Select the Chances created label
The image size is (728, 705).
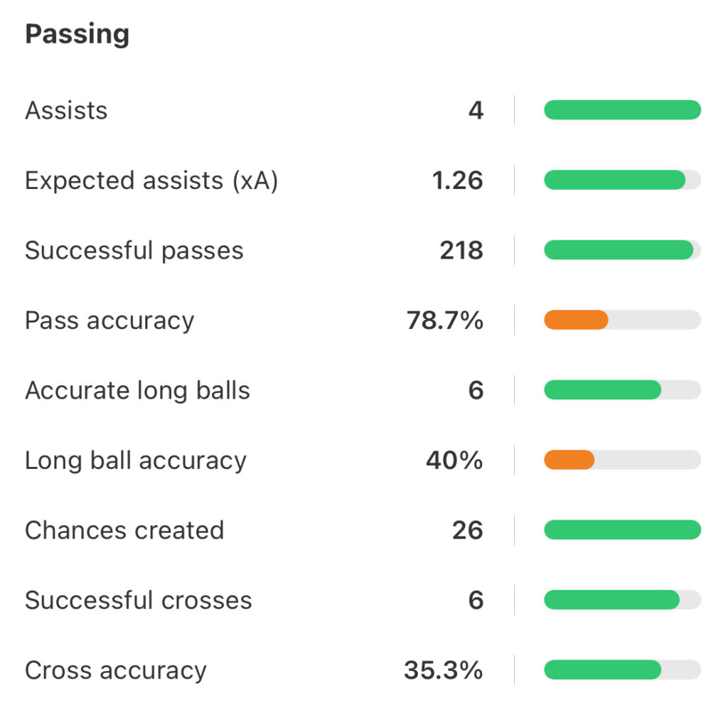(x=124, y=530)
